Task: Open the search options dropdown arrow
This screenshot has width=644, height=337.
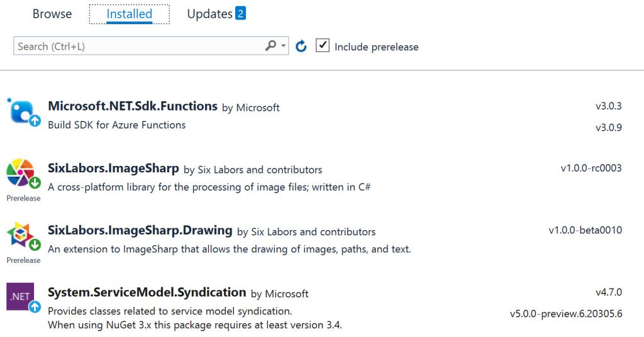Action: point(284,45)
